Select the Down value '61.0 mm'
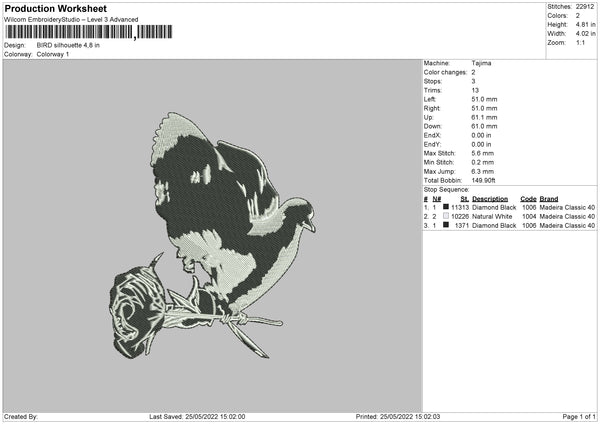The height and width of the screenshot is (424, 600). pyautogui.click(x=484, y=126)
